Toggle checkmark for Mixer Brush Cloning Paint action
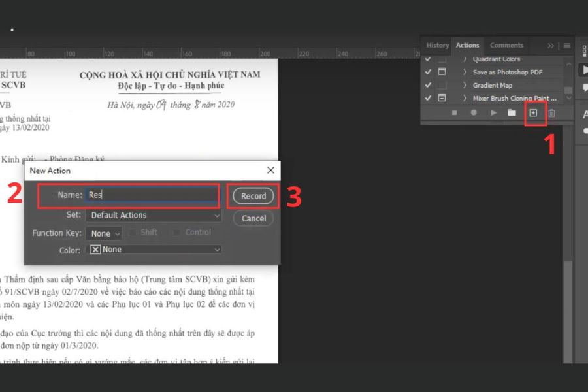 pos(428,98)
